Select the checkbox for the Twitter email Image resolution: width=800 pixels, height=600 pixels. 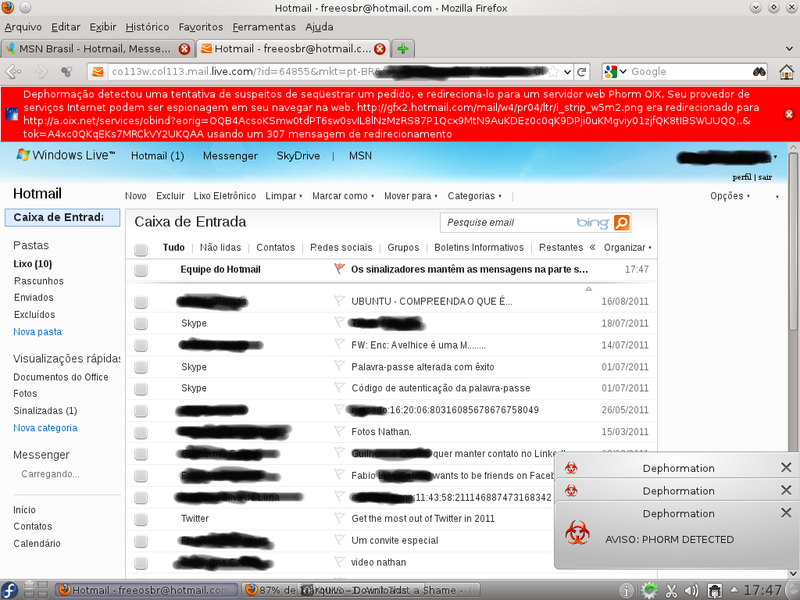(x=141, y=519)
